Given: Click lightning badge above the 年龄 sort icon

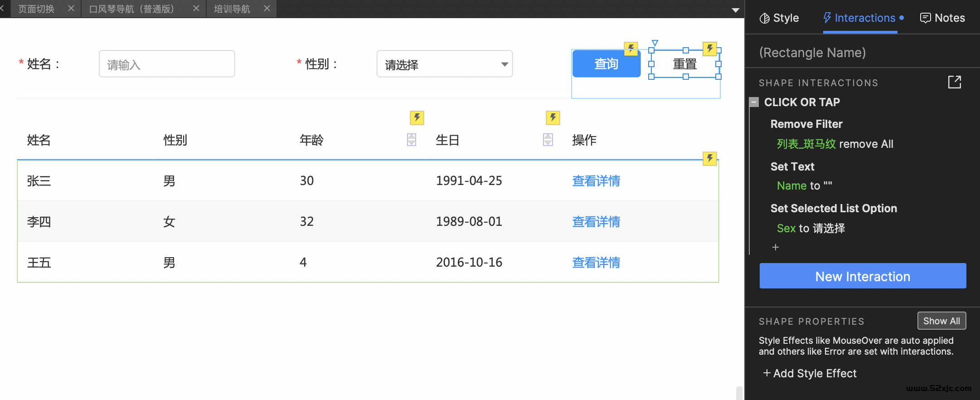Looking at the screenshot, I should pyautogui.click(x=417, y=118).
